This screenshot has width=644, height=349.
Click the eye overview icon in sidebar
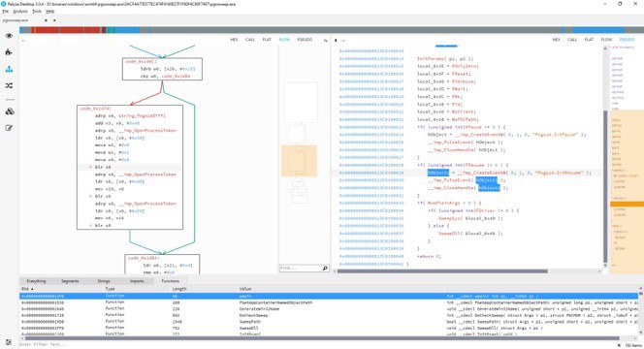[9, 36]
